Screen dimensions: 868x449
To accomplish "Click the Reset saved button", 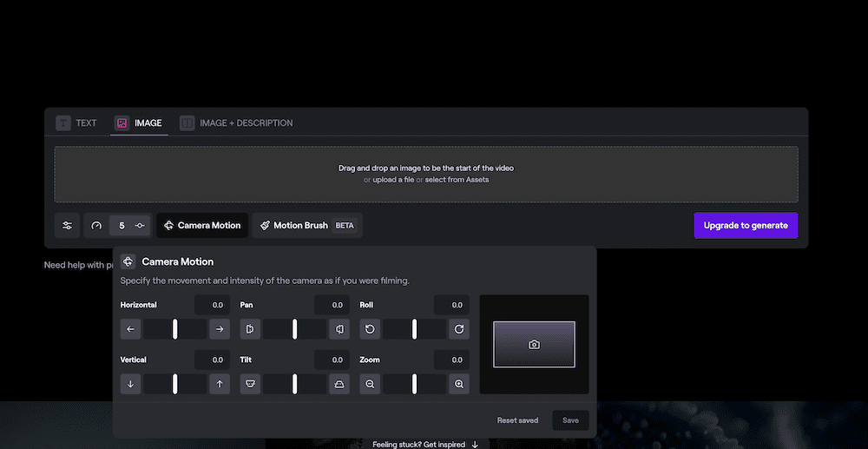I will pos(517,420).
